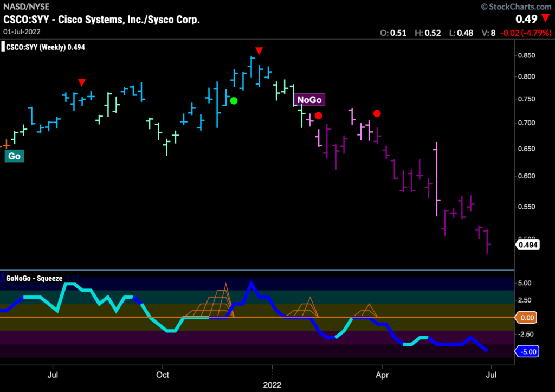Click the red triangle marker above the chart peak
Image resolution: width=555 pixels, height=392 pixels.
tap(259, 51)
